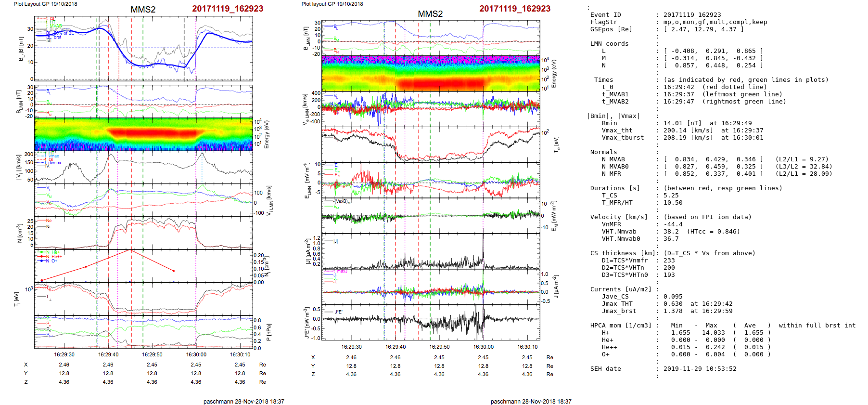The height and width of the screenshot is (405, 868).
Task: Click the 'Vmax_tht' label
Action: click(617, 131)
